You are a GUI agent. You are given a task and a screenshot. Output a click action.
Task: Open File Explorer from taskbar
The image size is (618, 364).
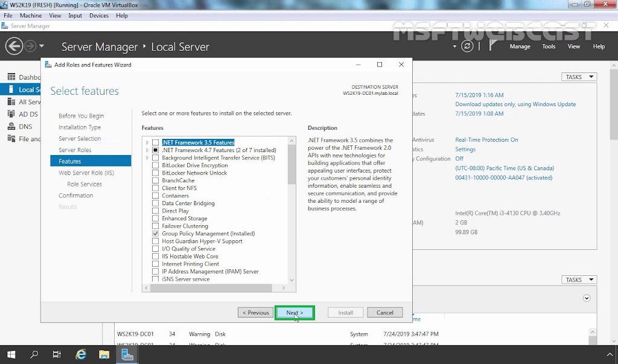104,354
